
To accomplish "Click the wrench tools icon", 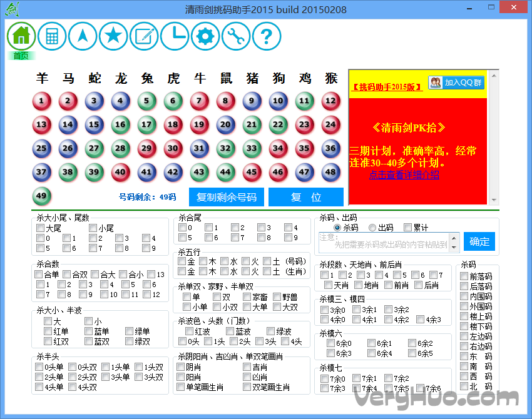I will click(x=236, y=36).
